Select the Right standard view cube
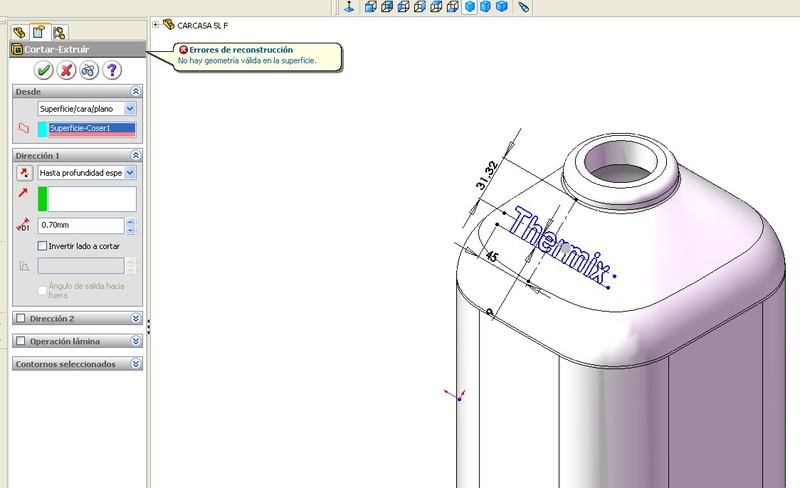Image resolution: width=800 pixels, height=488 pixels. tap(420, 7)
